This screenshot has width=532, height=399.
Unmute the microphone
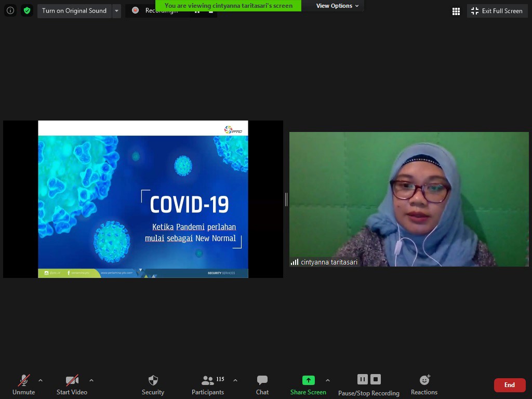tap(23, 385)
